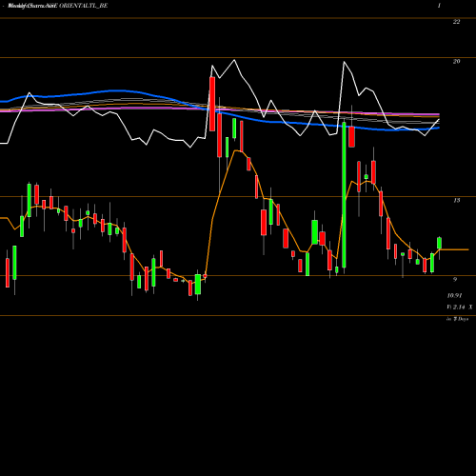Click the 'in 7 Days' label
This screenshot has width=476, height=476.
pyautogui.click(x=458, y=319)
